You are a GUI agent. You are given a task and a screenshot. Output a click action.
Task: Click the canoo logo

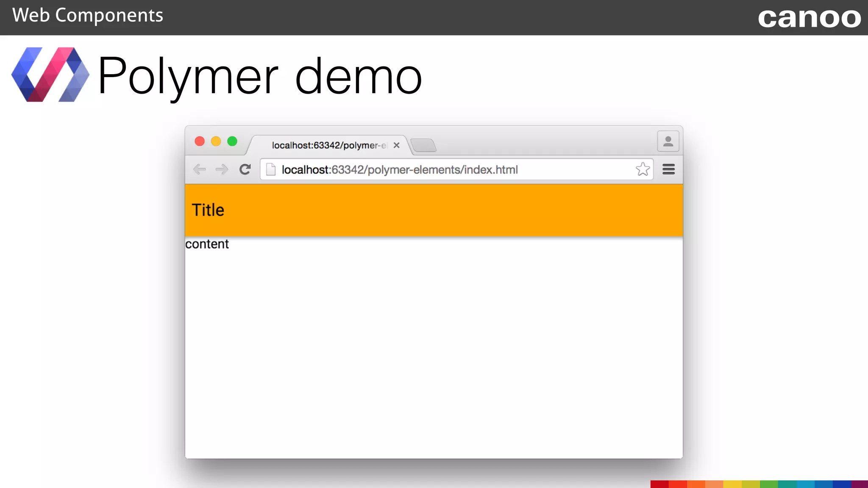[x=810, y=18]
